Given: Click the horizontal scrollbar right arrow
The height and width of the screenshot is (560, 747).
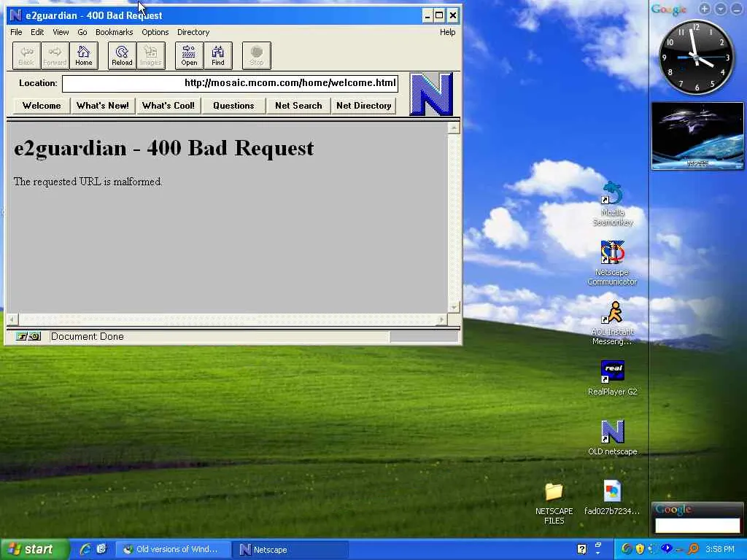Looking at the screenshot, I should 442,319.
